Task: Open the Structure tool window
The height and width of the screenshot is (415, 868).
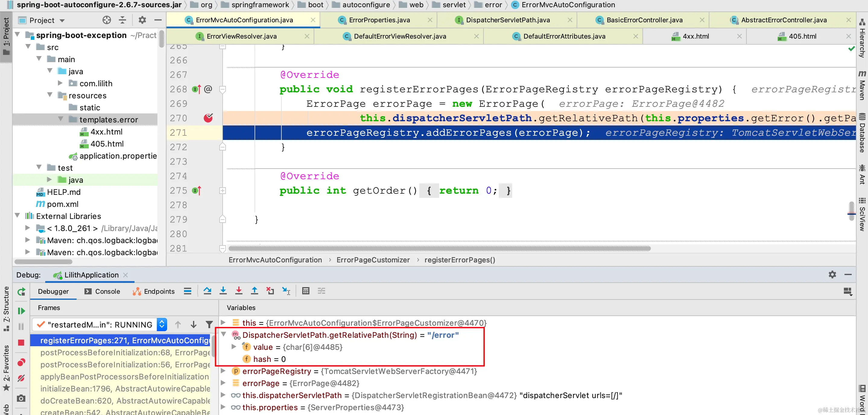Action: tap(6, 309)
